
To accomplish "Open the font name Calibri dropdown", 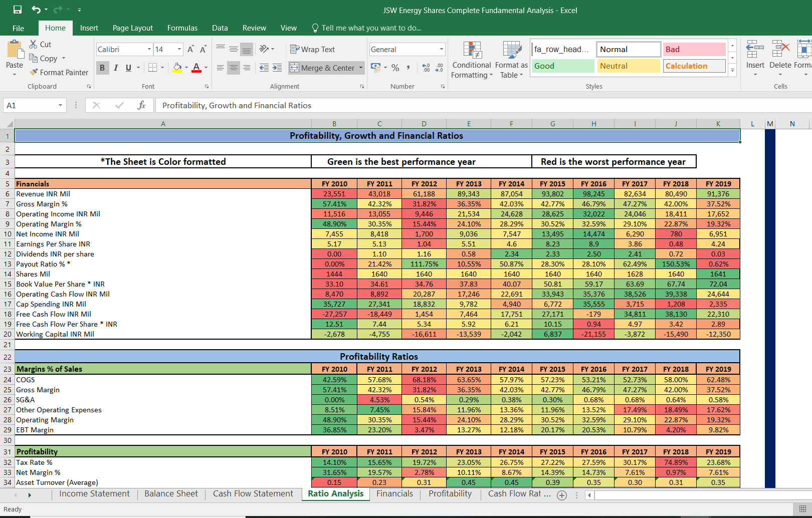I will pos(149,49).
